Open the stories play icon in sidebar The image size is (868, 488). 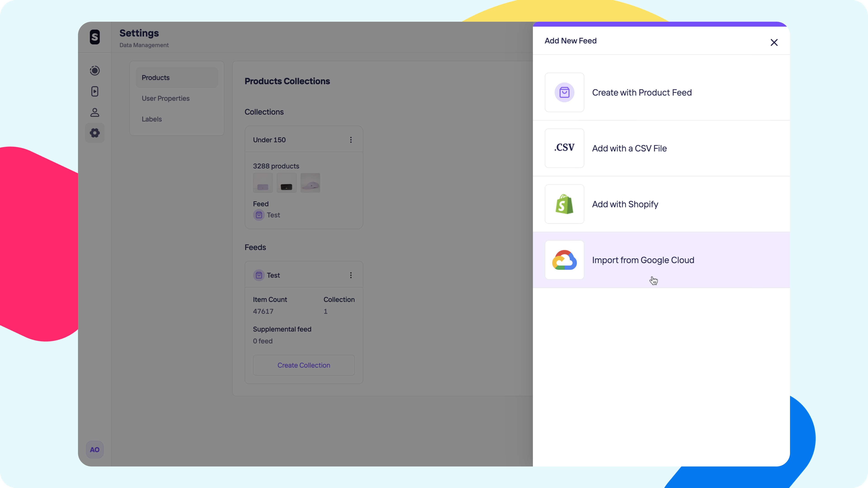click(x=95, y=91)
